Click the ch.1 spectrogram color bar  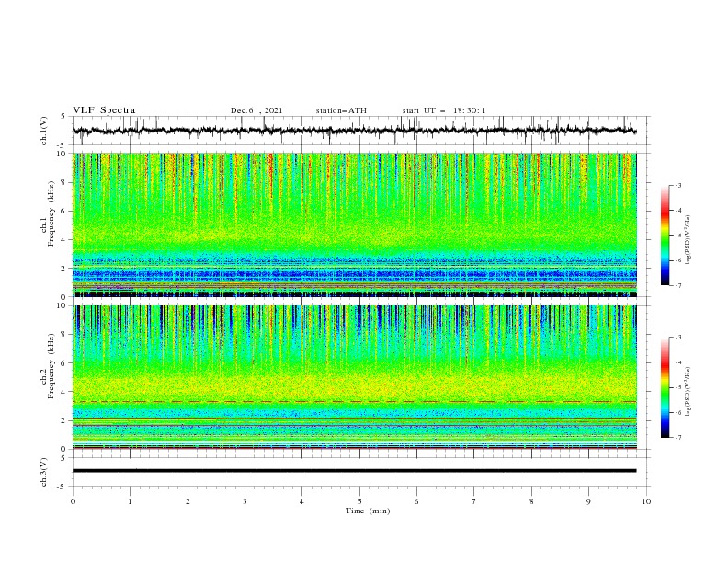pos(665,236)
